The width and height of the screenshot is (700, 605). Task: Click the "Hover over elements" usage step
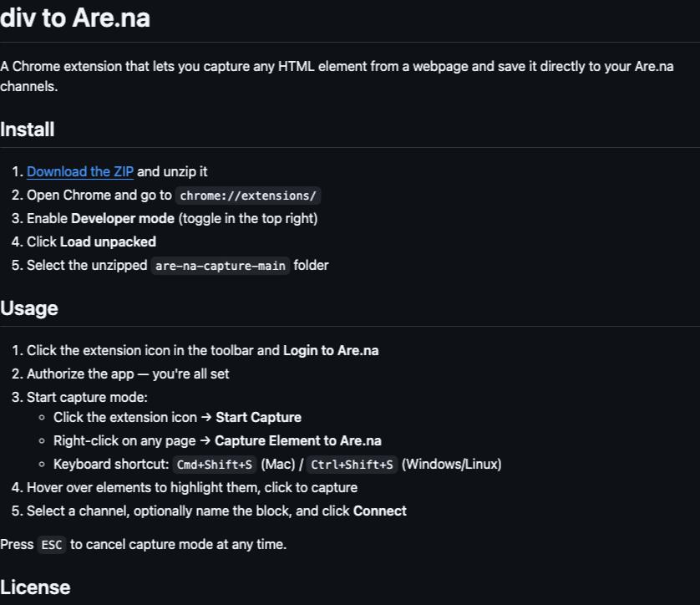[x=192, y=487]
